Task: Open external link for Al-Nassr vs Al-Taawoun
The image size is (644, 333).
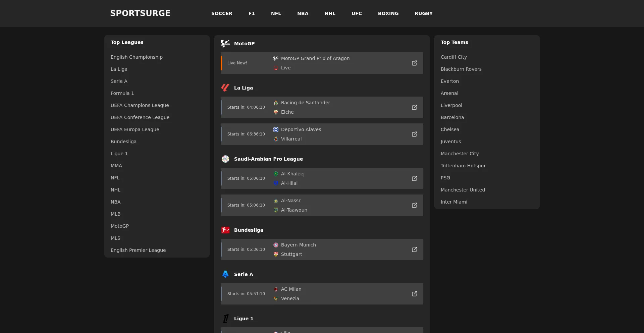Action: (x=415, y=205)
